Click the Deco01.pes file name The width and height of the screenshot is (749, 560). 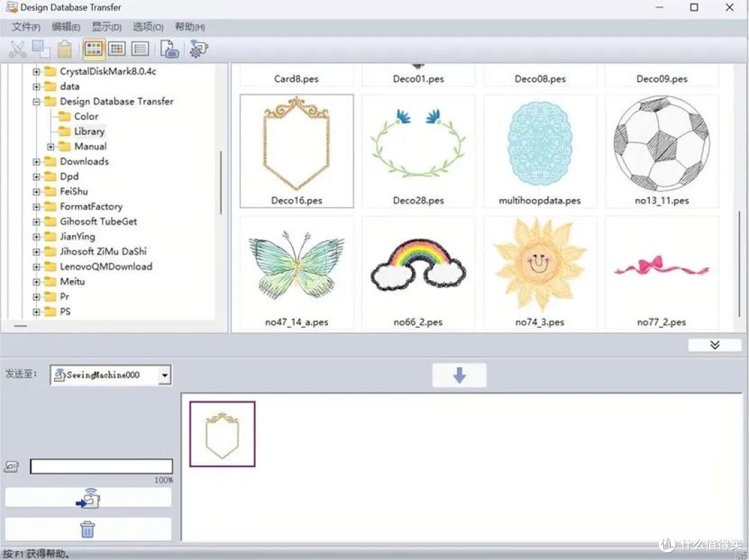(418, 79)
